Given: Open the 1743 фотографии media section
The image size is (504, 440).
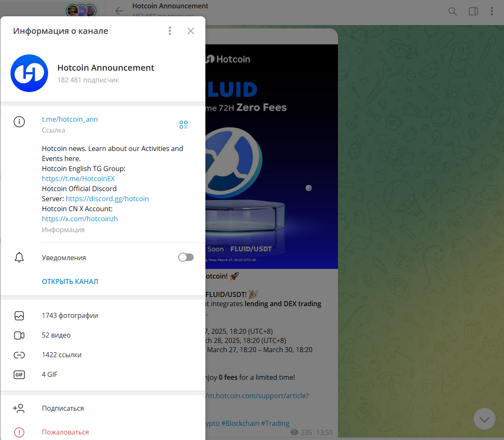Looking at the screenshot, I should pyautogui.click(x=103, y=315).
